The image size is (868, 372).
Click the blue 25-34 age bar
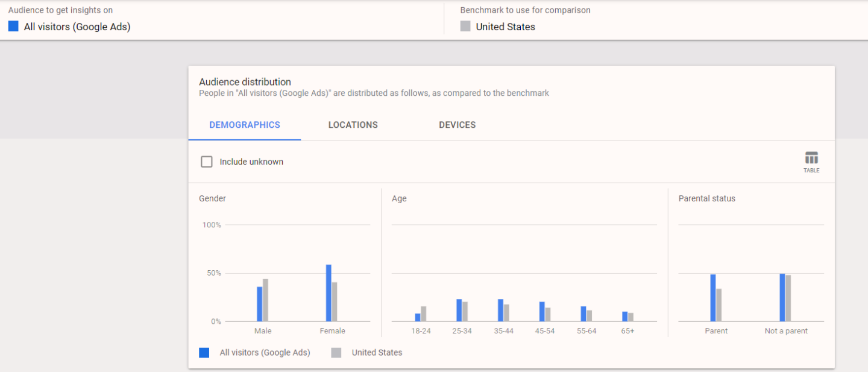point(459,310)
